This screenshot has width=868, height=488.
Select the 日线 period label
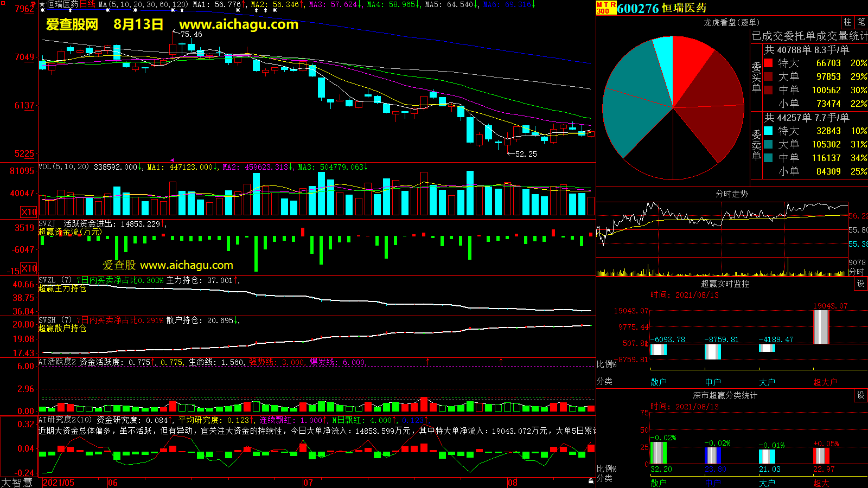coord(87,4)
